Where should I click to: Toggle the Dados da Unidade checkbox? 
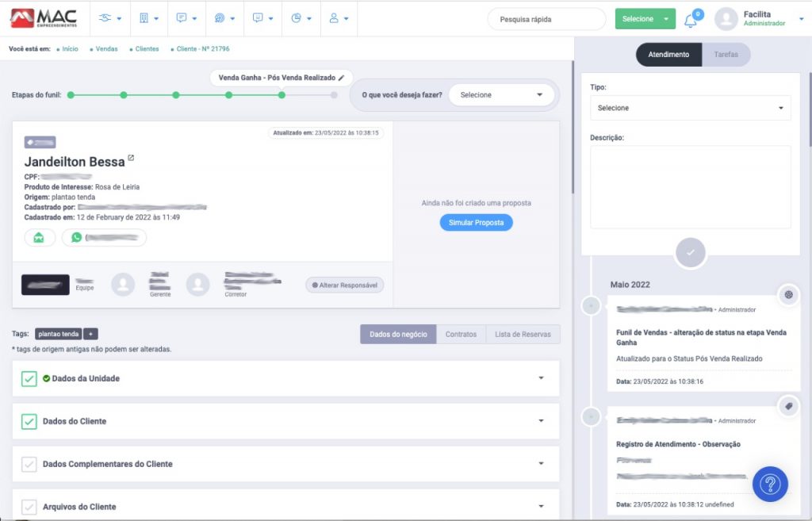point(29,379)
